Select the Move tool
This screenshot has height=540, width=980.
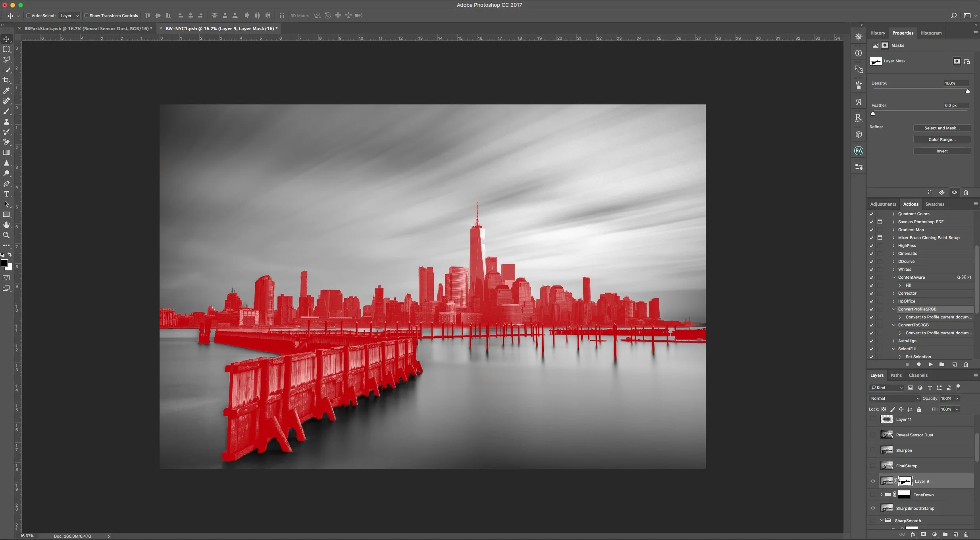tap(6, 39)
